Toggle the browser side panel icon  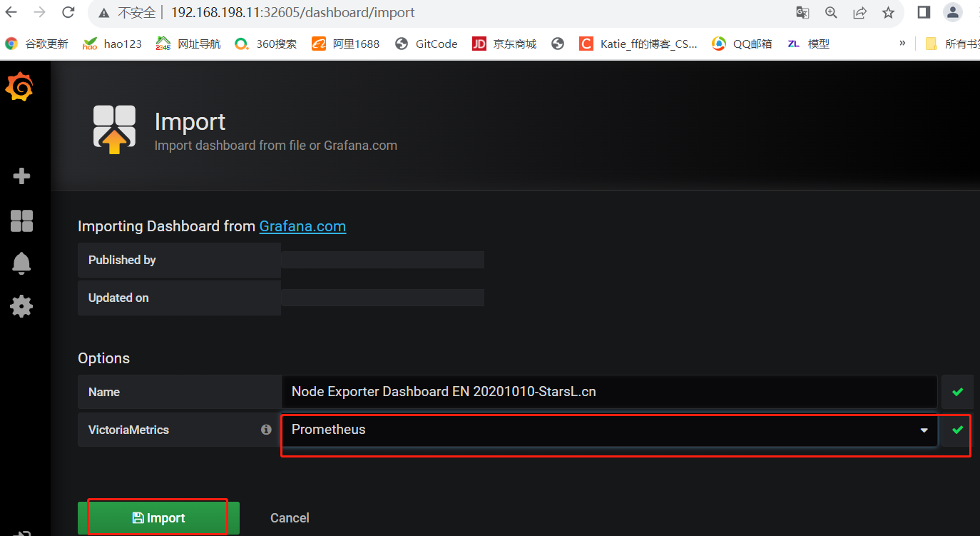click(924, 12)
